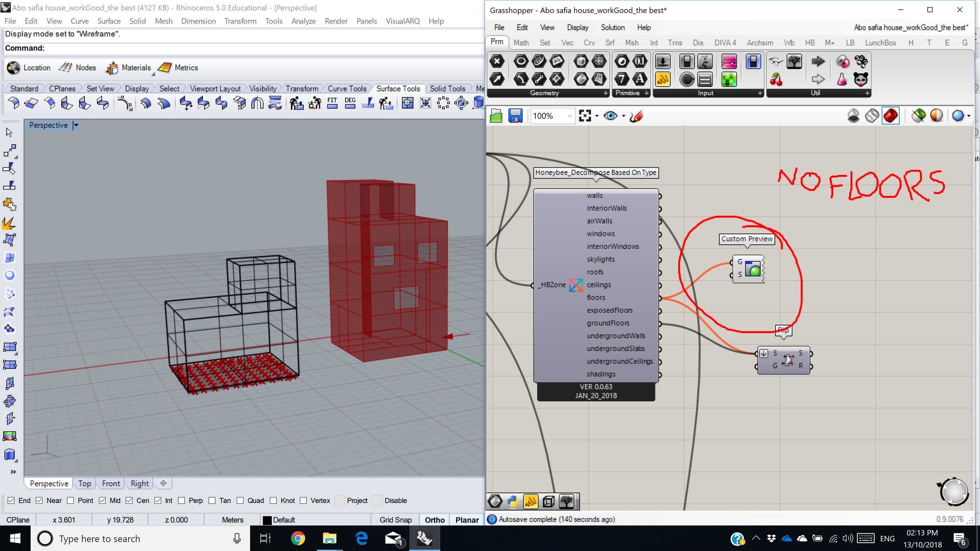Click the Flip component icon on canvas
The image size is (980, 551).
click(x=788, y=360)
